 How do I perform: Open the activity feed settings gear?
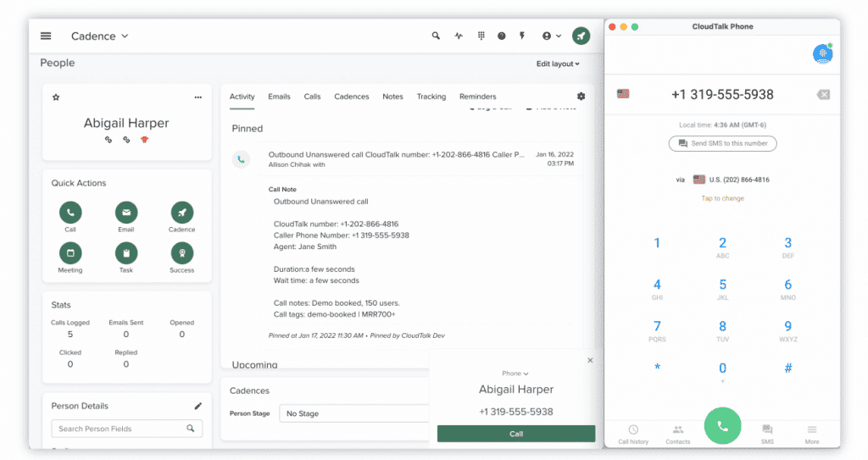pos(581,97)
